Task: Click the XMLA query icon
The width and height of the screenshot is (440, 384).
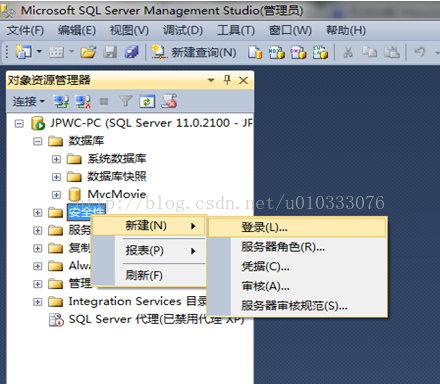Action: tap(320, 52)
